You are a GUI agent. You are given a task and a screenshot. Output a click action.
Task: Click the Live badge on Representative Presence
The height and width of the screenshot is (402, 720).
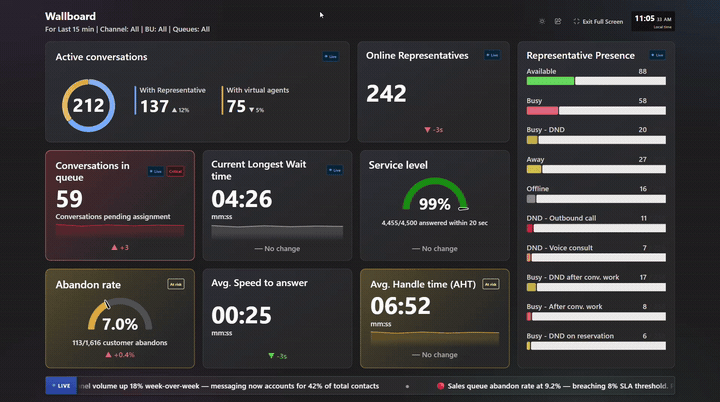tap(658, 55)
